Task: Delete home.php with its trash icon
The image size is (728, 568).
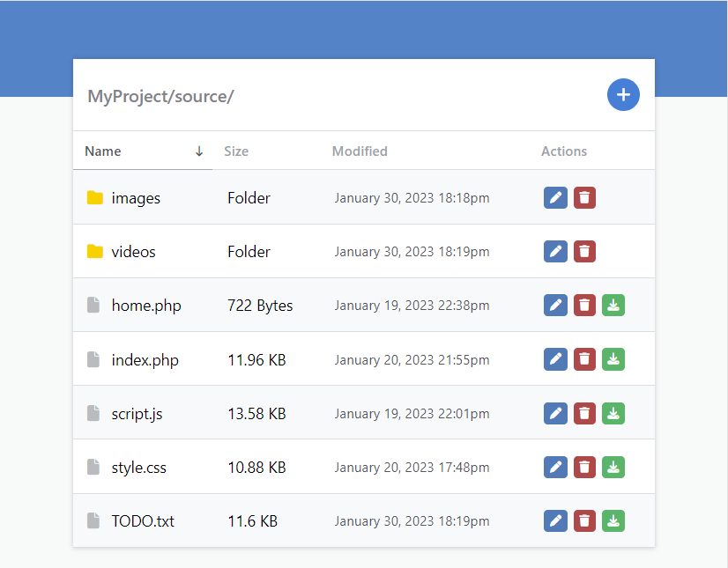Action: [x=584, y=305]
